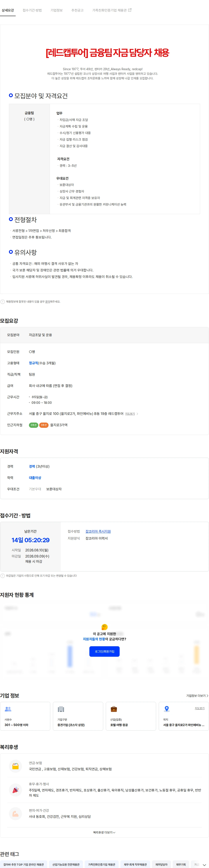Screen dimensions: 209x868
Task: Open the 기업정보 tab
Action: pyautogui.click(x=57, y=10)
